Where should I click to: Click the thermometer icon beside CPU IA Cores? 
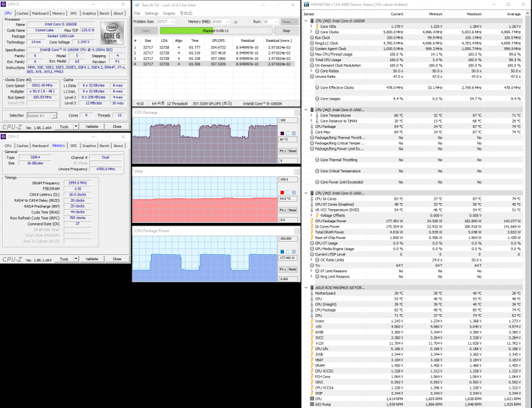[312, 199]
